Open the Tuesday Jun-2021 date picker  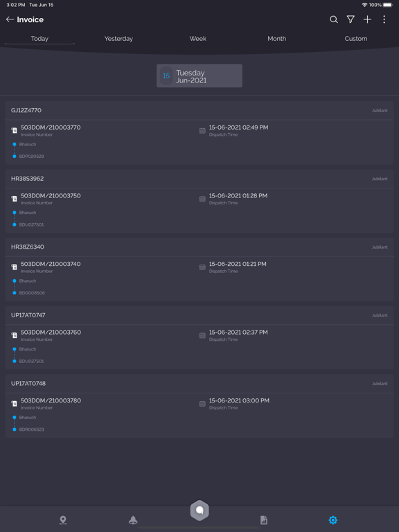click(x=199, y=76)
